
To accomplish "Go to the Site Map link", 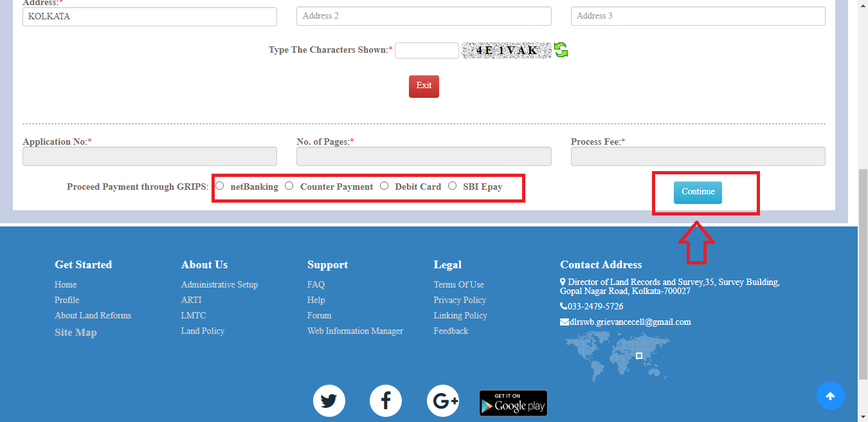I will pos(76,333).
